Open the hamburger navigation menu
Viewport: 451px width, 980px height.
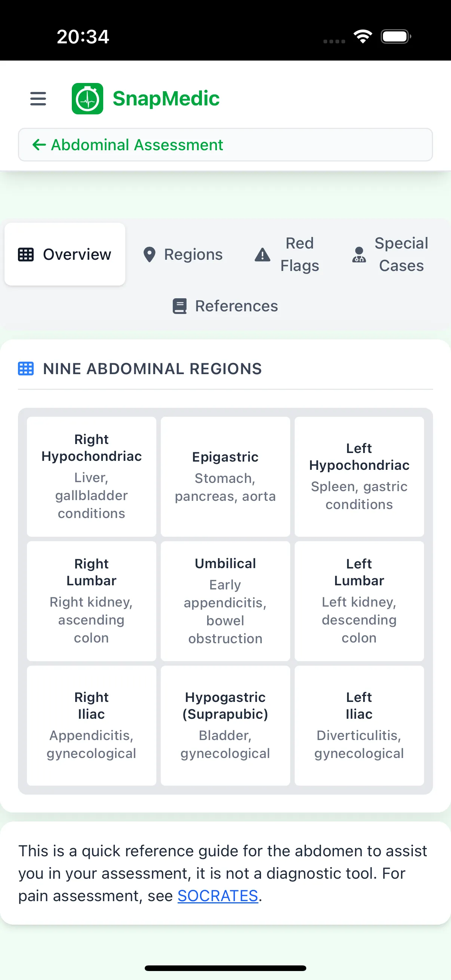click(x=38, y=99)
